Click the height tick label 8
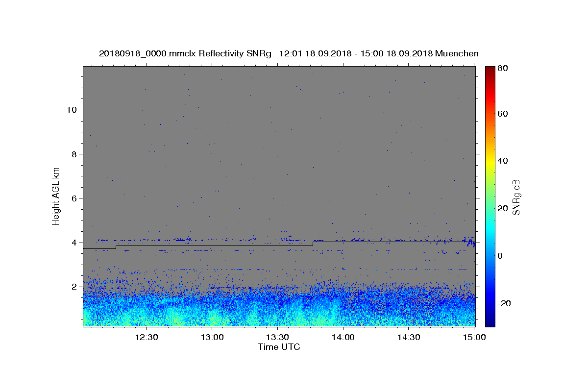Viewport: 588px width, 392px height. tap(75, 154)
